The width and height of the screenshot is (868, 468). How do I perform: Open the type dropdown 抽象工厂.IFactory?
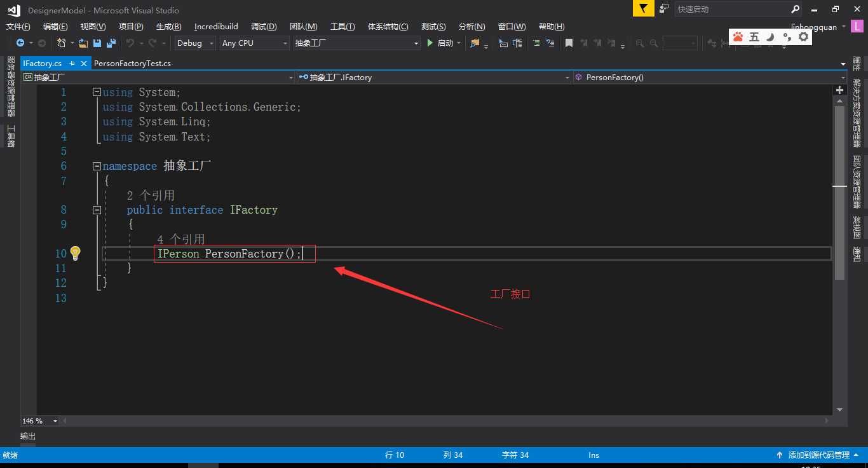pos(434,77)
